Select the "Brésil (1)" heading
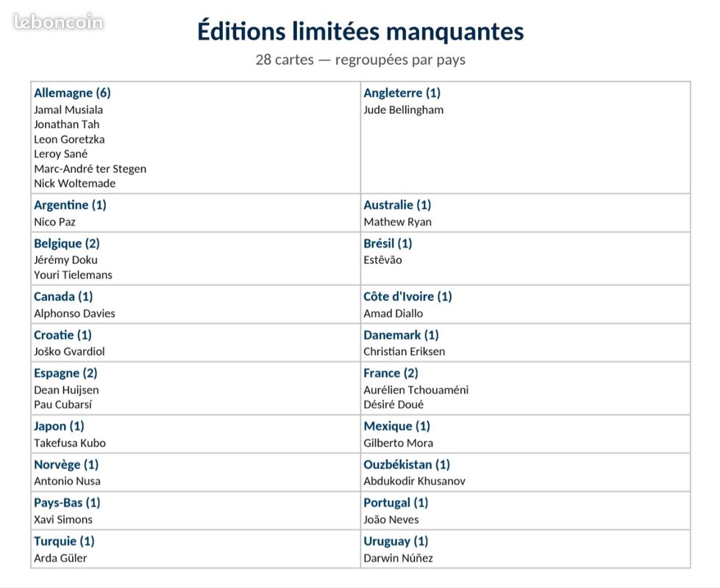Image resolution: width=720 pixels, height=588 pixels. 388,243
